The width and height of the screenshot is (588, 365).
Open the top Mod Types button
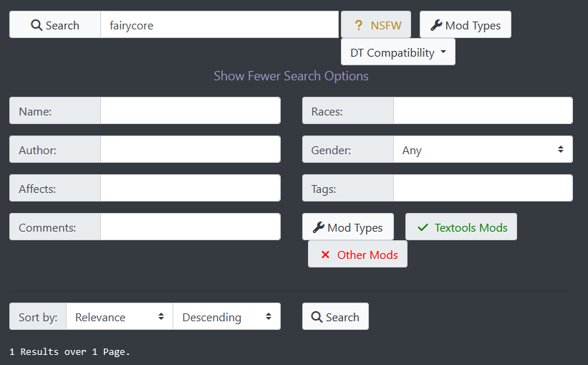466,24
